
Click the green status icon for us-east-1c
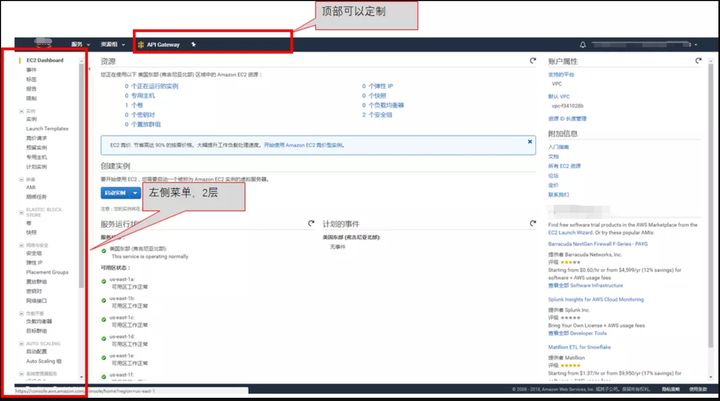(104, 319)
